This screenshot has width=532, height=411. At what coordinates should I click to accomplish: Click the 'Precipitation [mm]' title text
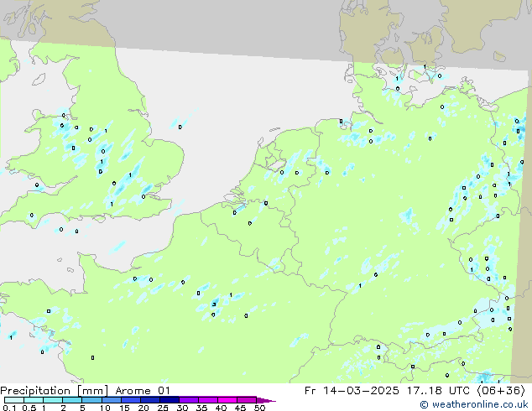coord(55,391)
